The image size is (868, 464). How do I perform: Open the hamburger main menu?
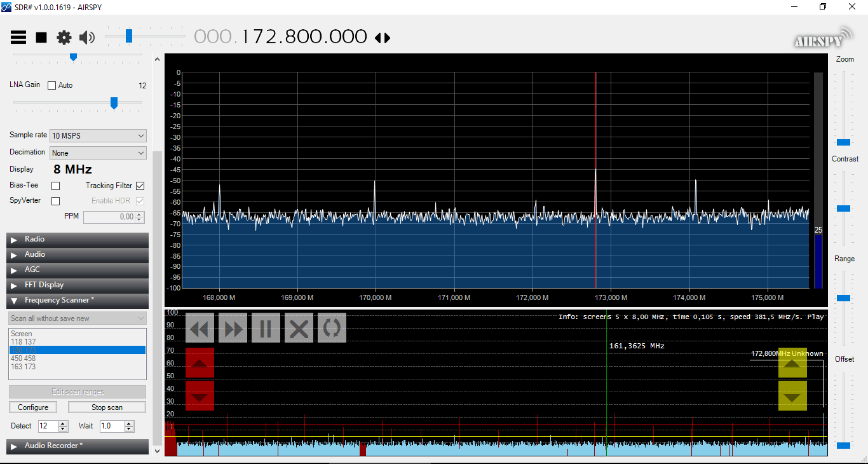pyautogui.click(x=18, y=38)
